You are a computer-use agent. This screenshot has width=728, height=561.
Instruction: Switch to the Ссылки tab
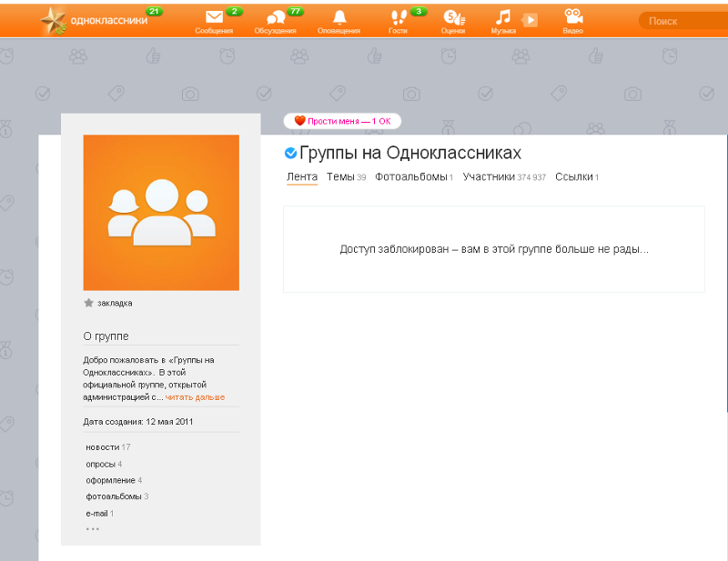pyautogui.click(x=577, y=176)
